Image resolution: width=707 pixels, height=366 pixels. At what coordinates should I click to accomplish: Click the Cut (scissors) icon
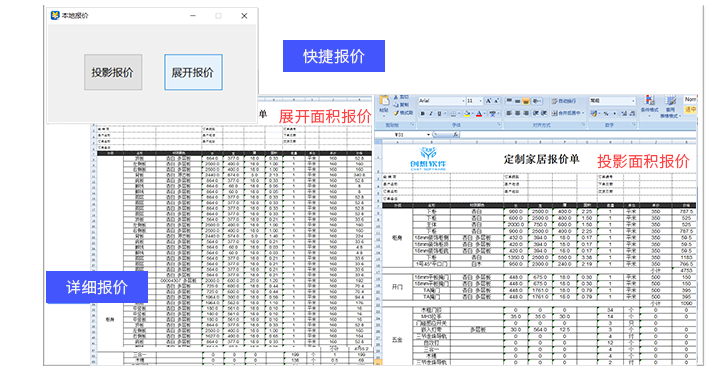[395, 97]
